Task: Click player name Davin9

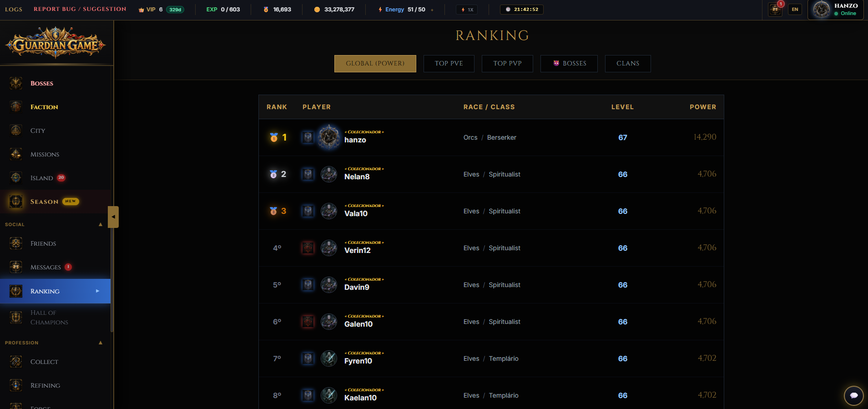Action: click(x=357, y=287)
